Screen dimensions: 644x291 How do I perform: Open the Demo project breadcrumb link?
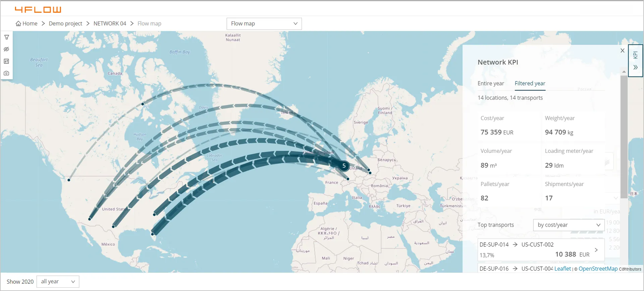point(65,23)
